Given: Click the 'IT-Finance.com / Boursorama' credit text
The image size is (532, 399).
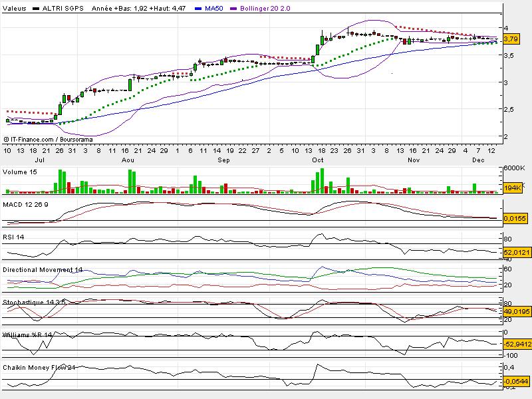Looking at the screenshot, I should point(52,140).
